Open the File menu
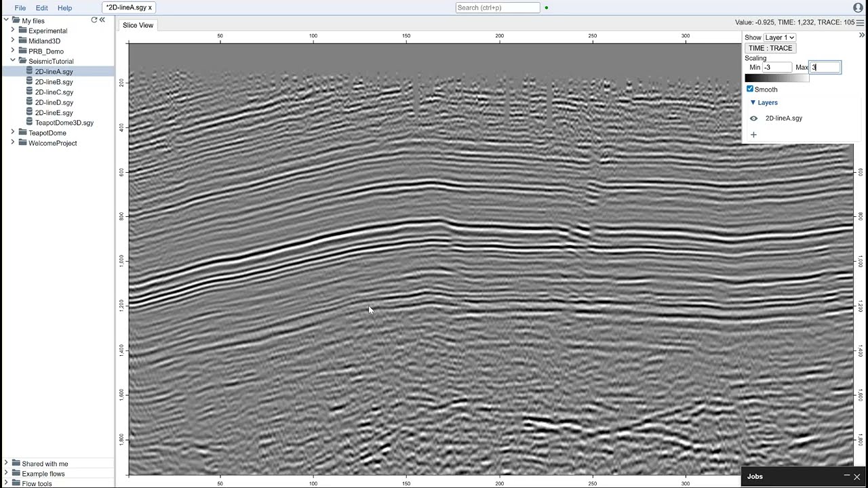The image size is (868, 488). pos(20,8)
